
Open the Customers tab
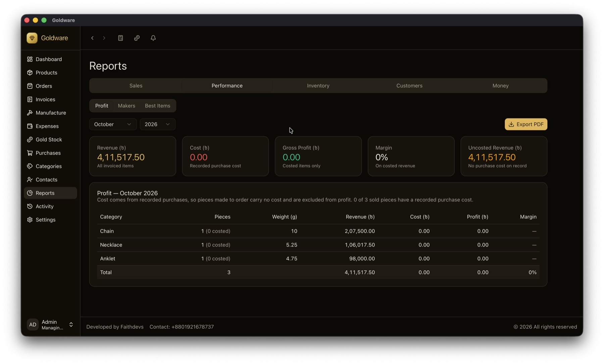[x=409, y=86]
